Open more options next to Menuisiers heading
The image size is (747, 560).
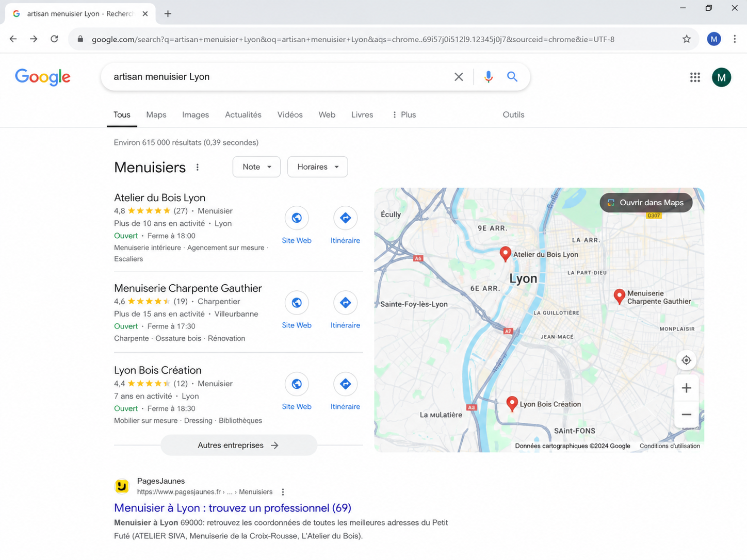click(x=197, y=167)
